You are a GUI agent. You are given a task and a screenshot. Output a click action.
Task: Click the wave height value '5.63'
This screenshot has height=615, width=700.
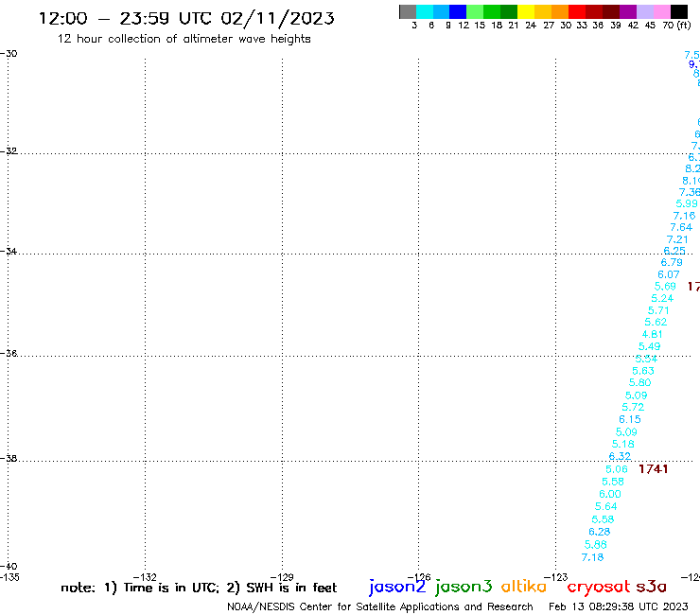point(643,371)
